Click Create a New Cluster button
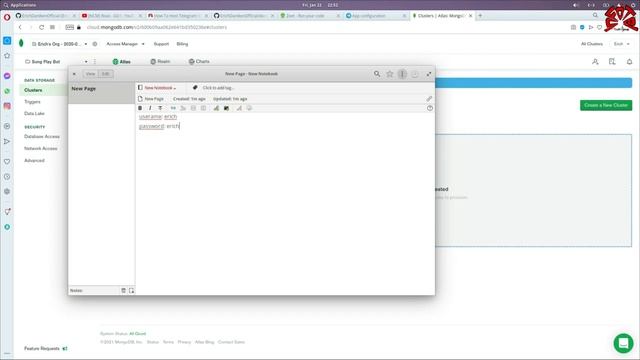Image resolution: width=640 pixels, height=360 pixels. click(x=606, y=105)
